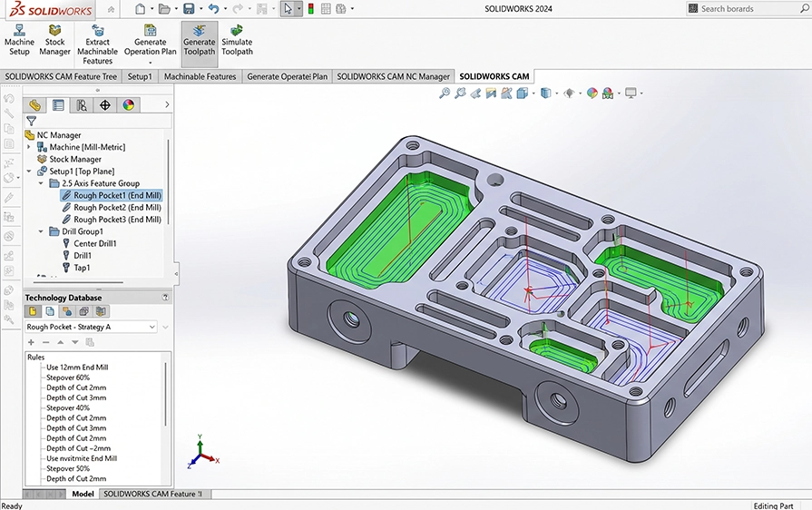
Task: Collapse Setup1 [Top Plane] node
Action: point(29,171)
